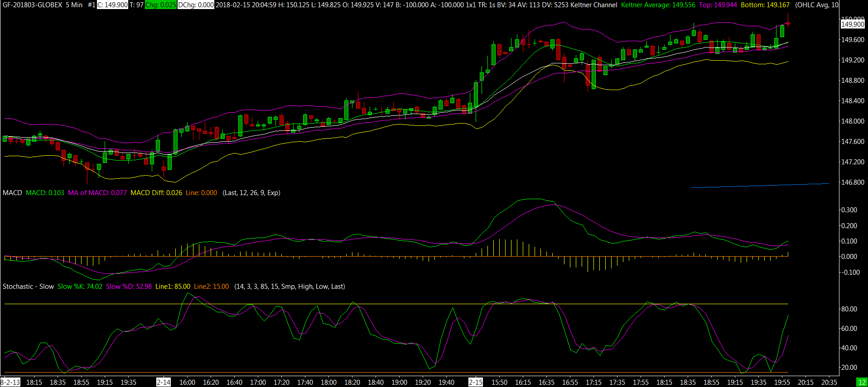Click the 147.200 price axis label
This screenshot has height=387, width=868.
click(853, 162)
